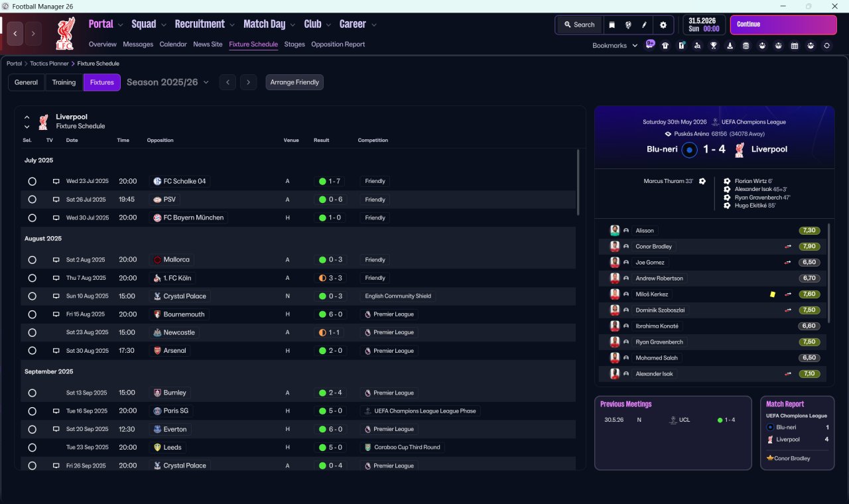
Task: Click the Continue button
Action: coord(783,25)
